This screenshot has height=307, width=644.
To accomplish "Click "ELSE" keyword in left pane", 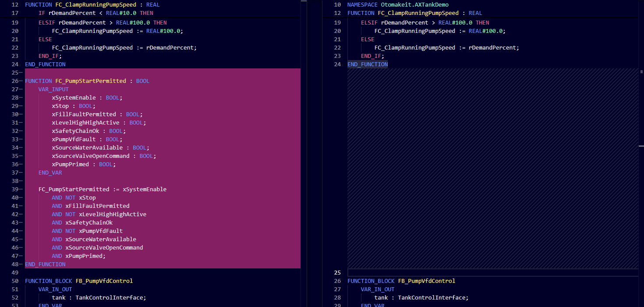I will pos(45,39).
